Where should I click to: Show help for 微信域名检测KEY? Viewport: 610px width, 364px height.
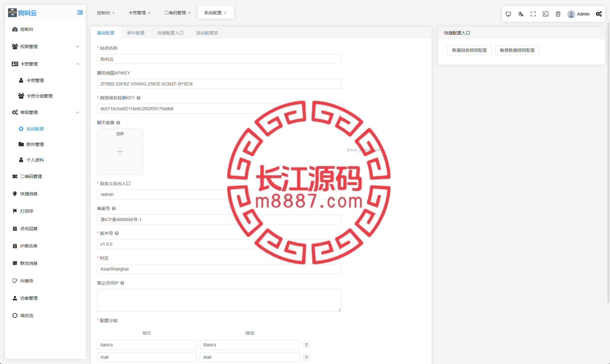[x=139, y=98]
